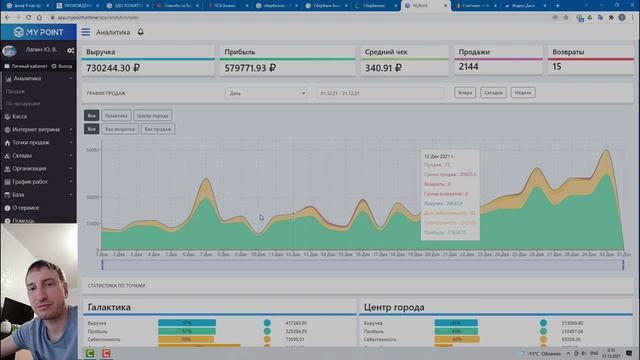Open the День period dropdown
The height and width of the screenshot is (360, 640).
point(266,93)
